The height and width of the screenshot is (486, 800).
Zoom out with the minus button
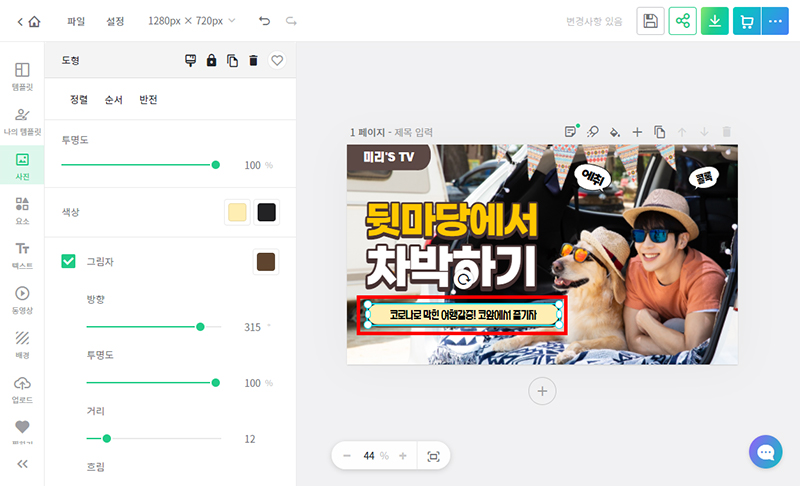[347, 456]
